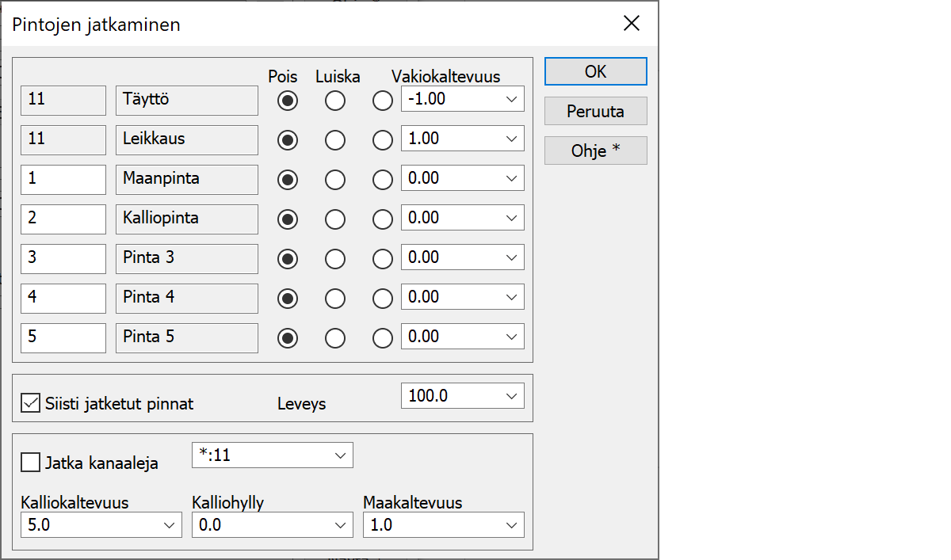Image resolution: width=951 pixels, height=560 pixels.
Task: Open the Ohje help button
Action: [x=595, y=150]
